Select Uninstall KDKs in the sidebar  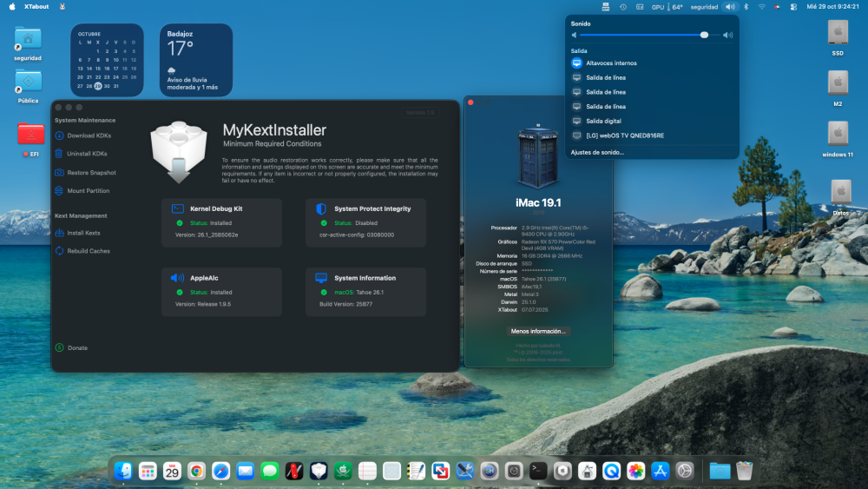(82, 154)
